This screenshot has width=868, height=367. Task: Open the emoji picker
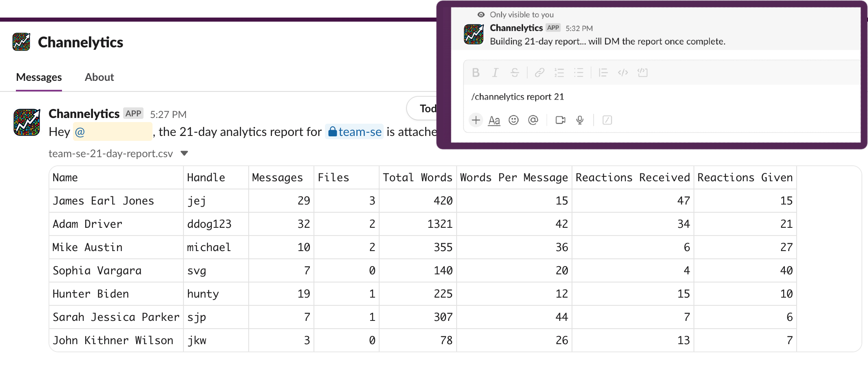click(x=513, y=120)
